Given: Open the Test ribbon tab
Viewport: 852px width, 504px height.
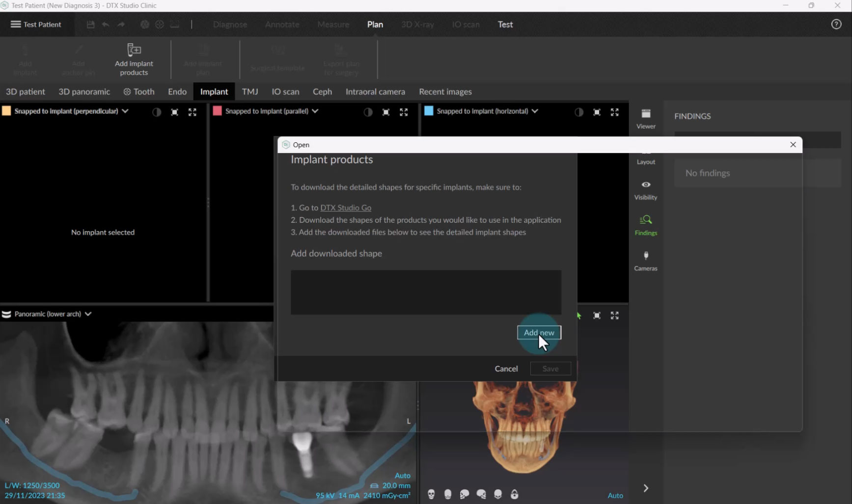Looking at the screenshot, I should click(x=505, y=25).
